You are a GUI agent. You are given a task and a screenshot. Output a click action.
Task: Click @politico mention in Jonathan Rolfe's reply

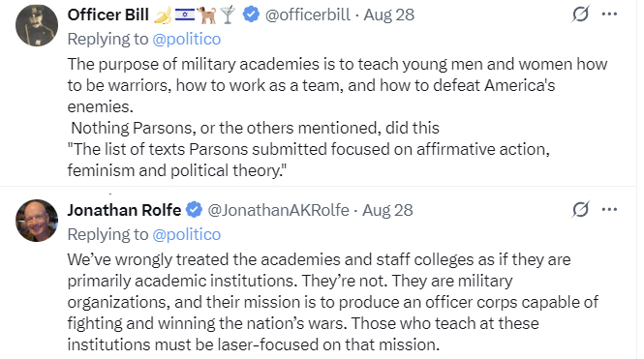[x=187, y=235]
